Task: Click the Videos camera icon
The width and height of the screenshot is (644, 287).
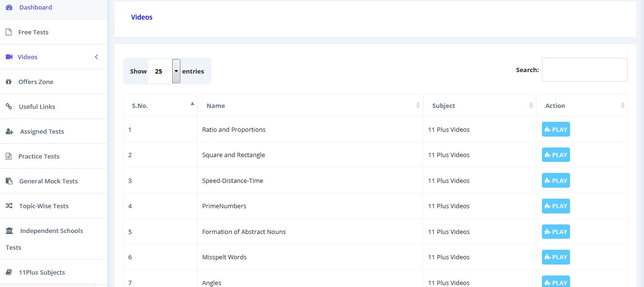Action: coord(9,57)
